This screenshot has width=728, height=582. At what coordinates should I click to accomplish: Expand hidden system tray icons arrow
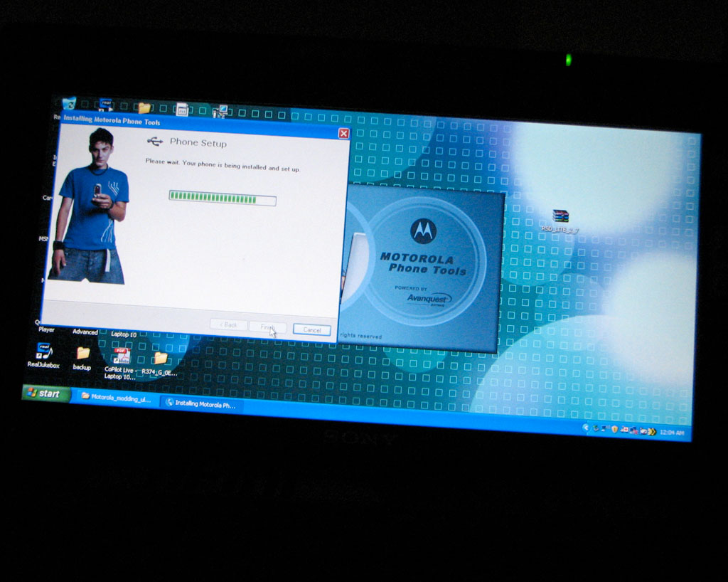(x=586, y=428)
